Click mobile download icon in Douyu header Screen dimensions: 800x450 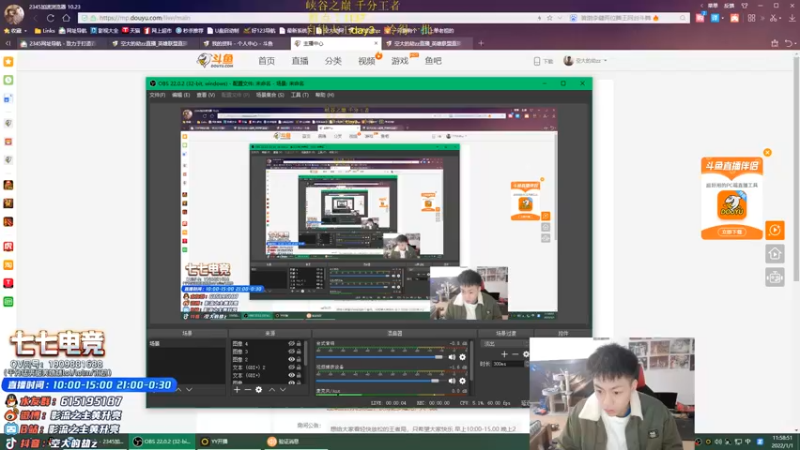point(537,61)
